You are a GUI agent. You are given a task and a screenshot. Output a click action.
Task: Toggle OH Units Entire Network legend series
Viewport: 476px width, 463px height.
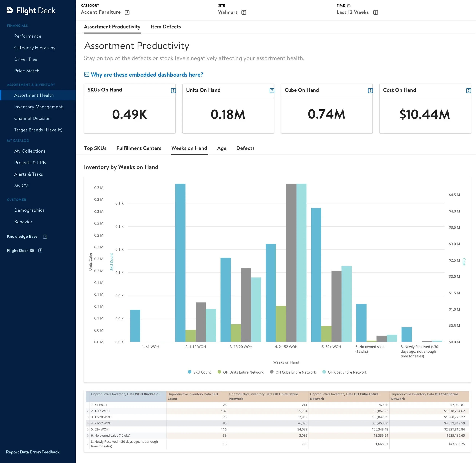240,372
